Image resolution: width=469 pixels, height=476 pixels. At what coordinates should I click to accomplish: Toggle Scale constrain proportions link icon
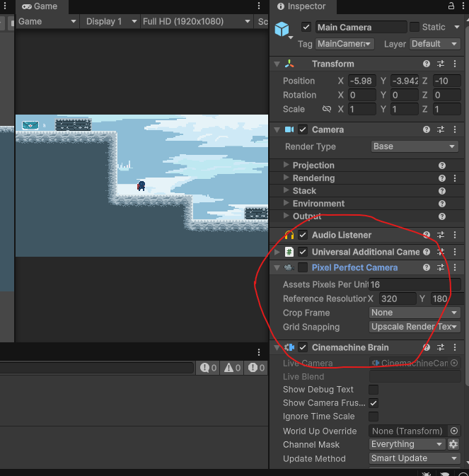(327, 109)
